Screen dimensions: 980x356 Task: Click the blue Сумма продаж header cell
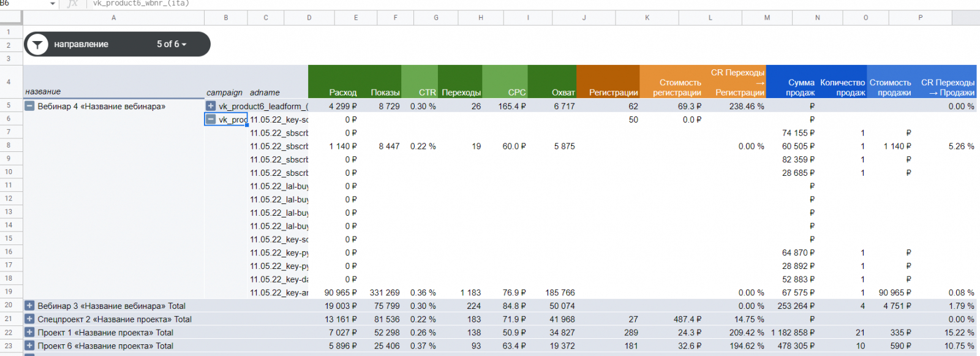click(792, 82)
